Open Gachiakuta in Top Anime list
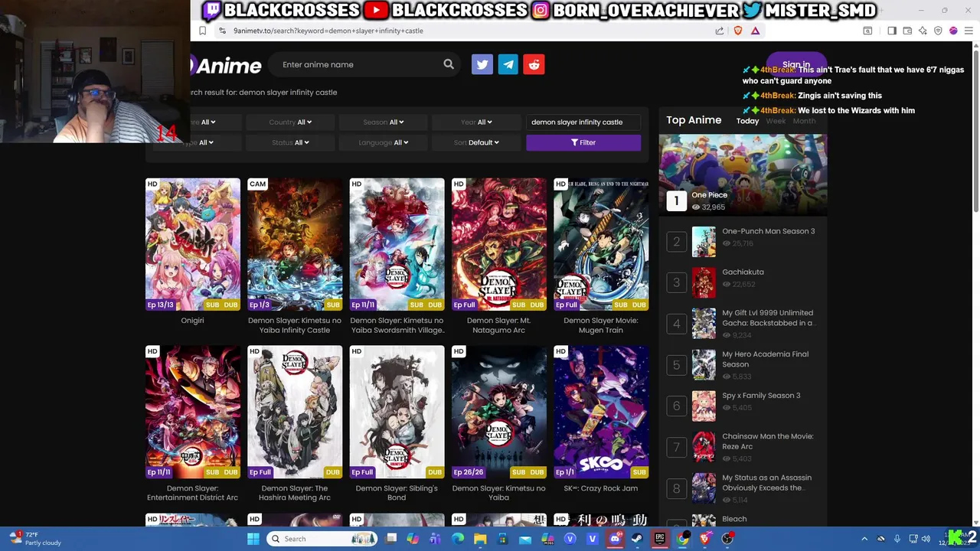 pos(743,272)
